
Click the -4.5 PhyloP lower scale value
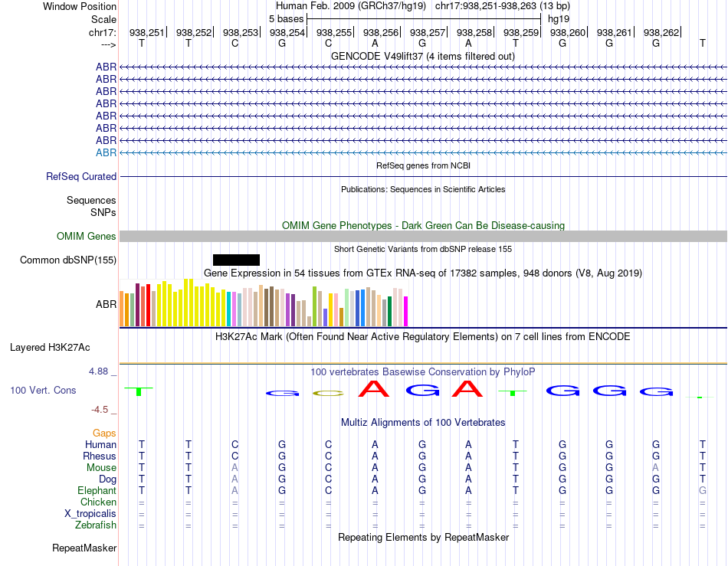(x=100, y=410)
